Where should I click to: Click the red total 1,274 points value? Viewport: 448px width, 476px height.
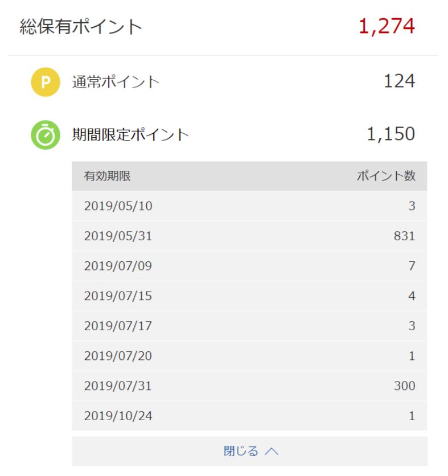point(387,26)
